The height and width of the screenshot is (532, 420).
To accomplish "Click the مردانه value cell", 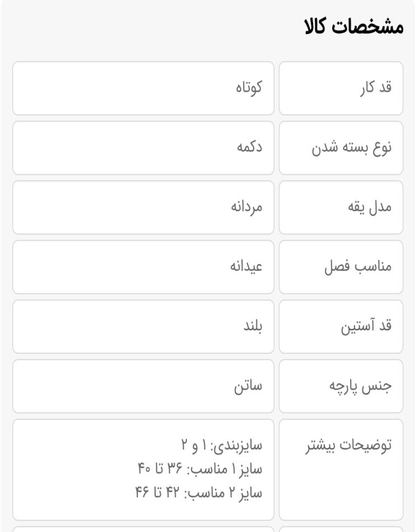I will [x=143, y=207].
